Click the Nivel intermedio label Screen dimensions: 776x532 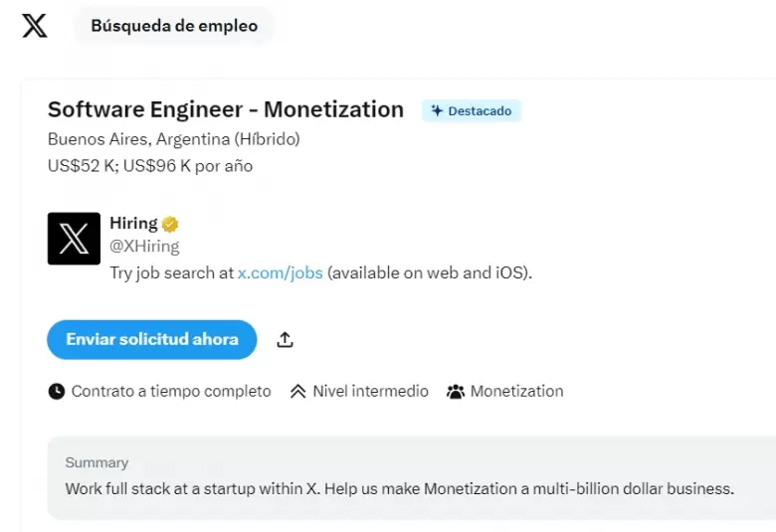coord(370,392)
